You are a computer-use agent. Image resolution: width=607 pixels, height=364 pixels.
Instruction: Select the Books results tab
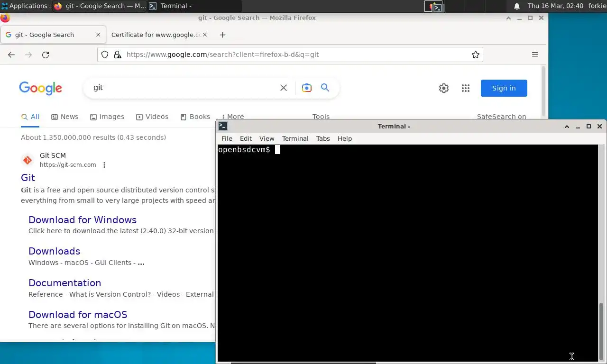pyautogui.click(x=195, y=117)
